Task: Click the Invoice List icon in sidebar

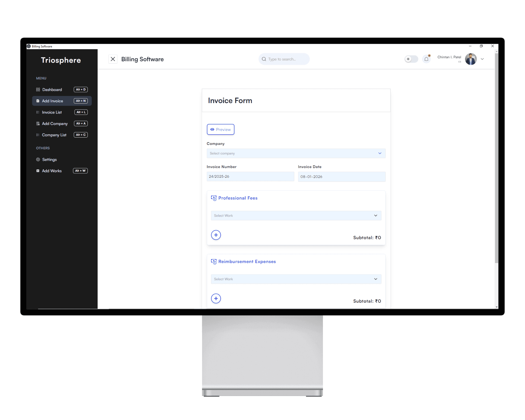Action: point(38,112)
